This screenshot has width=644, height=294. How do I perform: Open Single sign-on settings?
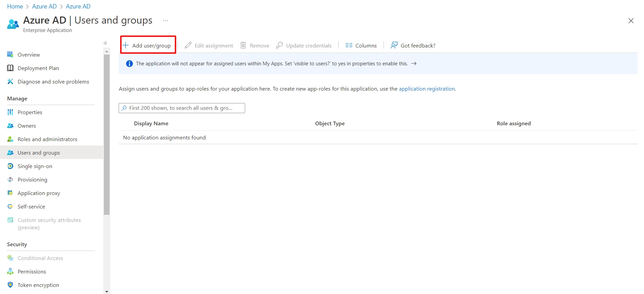[x=35, y=166]
